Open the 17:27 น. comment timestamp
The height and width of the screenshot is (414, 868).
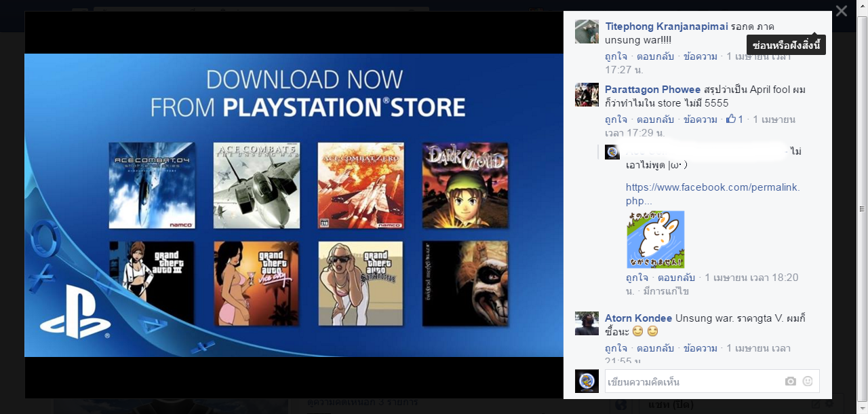coord(624,69)
